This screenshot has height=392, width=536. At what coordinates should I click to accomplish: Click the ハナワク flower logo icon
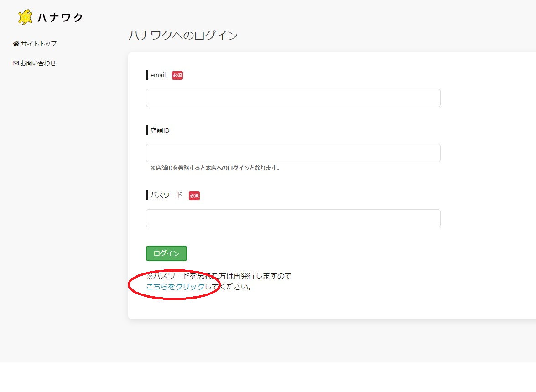coord(25,17)
